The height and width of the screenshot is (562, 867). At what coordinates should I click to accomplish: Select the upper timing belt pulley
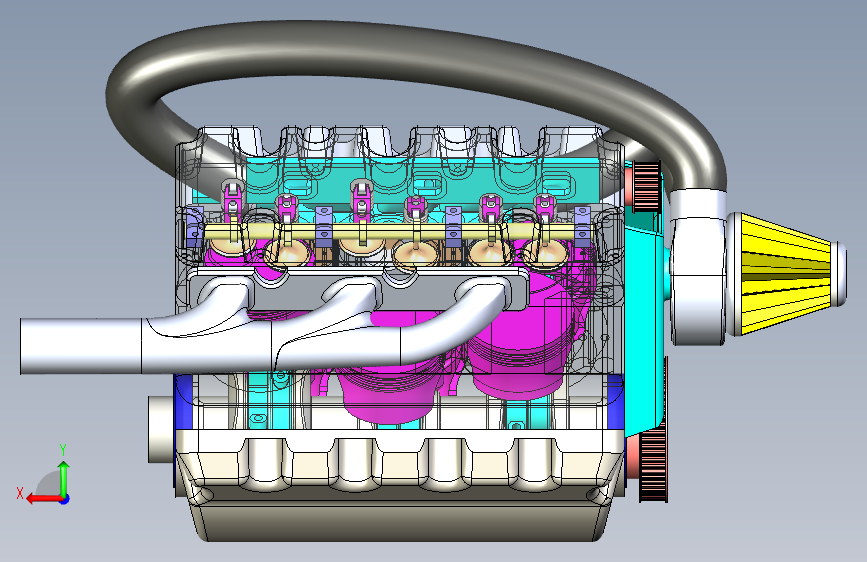click(646, 186)
